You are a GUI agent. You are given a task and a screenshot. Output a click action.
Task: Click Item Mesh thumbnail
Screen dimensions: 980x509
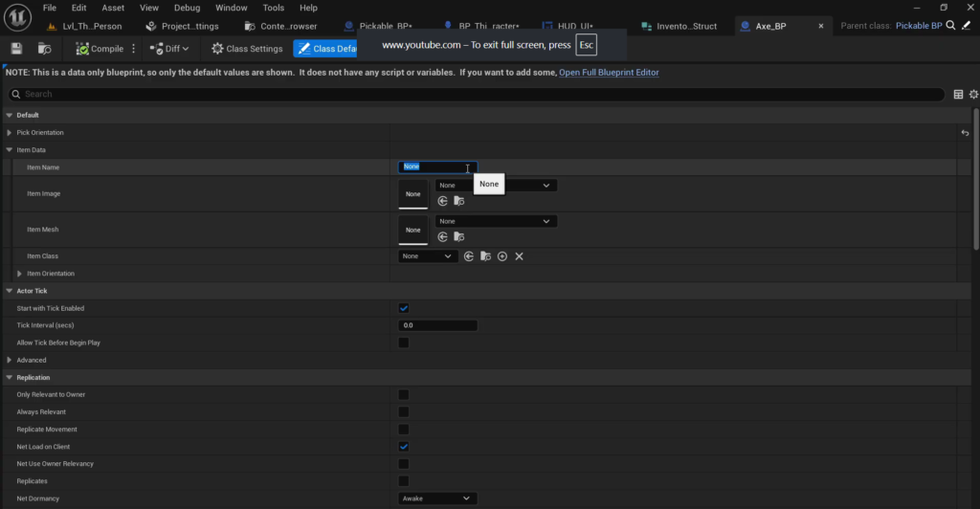click(413, 230)
